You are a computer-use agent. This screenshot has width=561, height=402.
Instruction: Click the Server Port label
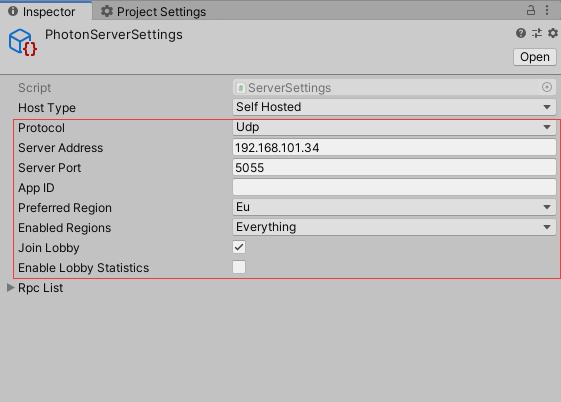[x=49, y=168]
